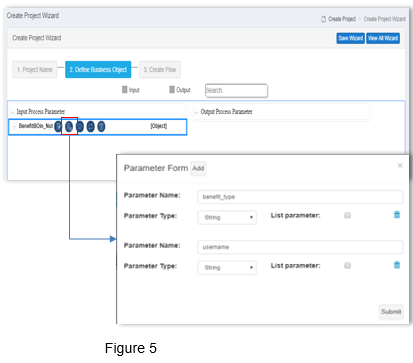The height and width of the screenshot is (363, 413).
Task: Click the Save Wizard button
Action: (x=350, y=38)
